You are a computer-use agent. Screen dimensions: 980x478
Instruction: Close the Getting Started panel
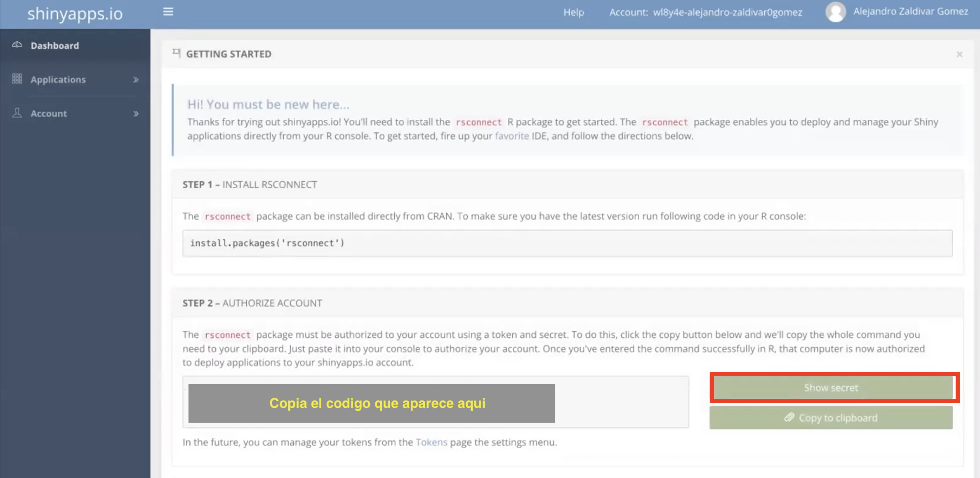tap(959, 54)
